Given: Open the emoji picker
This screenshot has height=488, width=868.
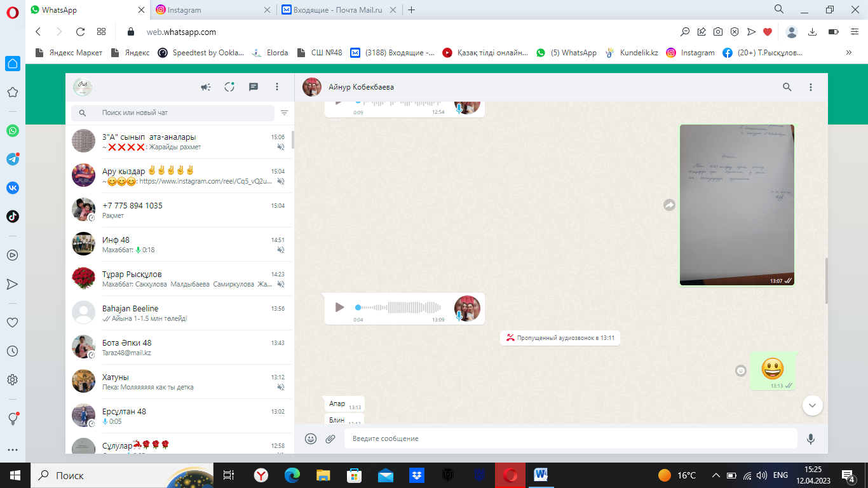Looking at the screenshot, I should (x=311, y=438).
